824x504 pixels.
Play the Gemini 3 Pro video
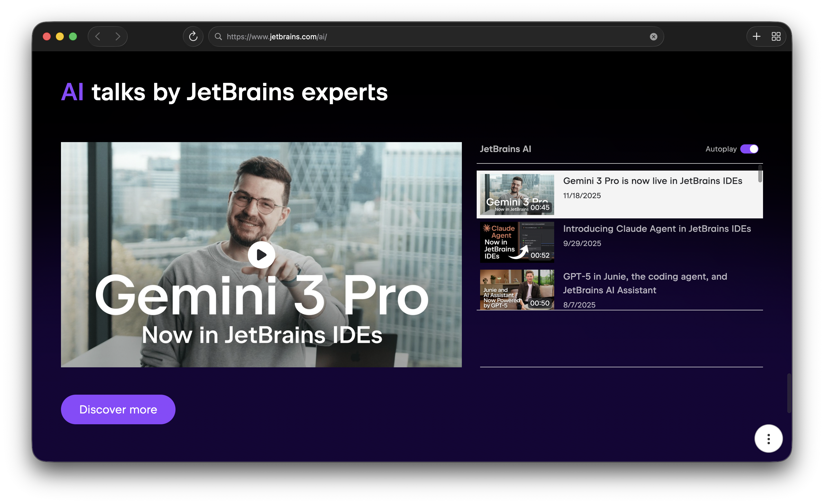click(261, 255)
